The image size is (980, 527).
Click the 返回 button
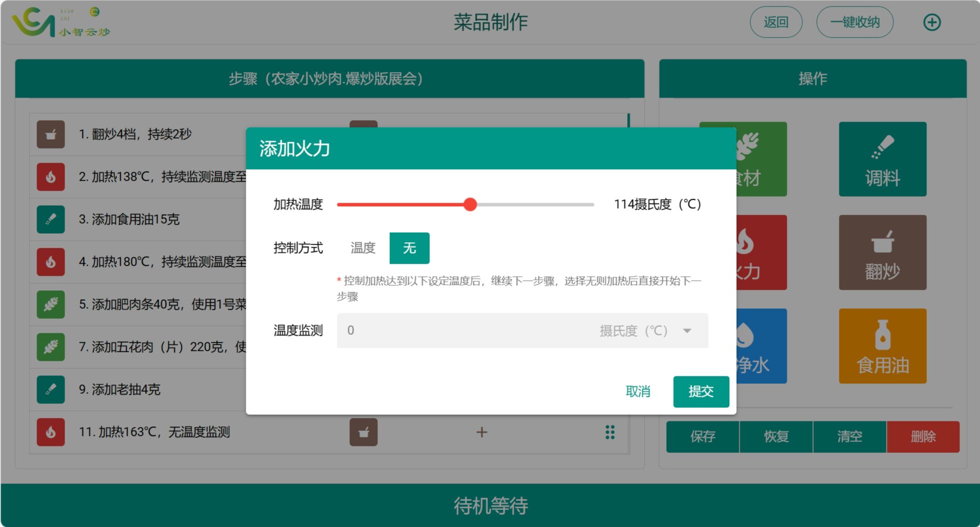[x=776, y=22]
